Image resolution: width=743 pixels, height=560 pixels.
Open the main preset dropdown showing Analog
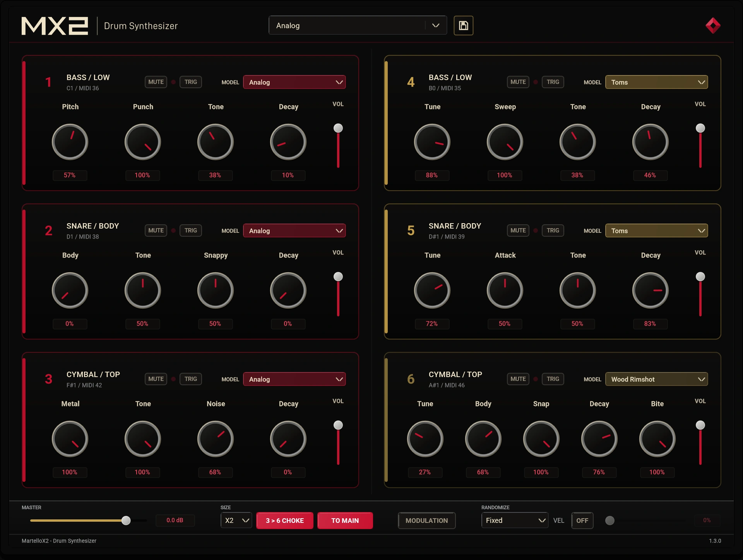click(x=358, y=26)
